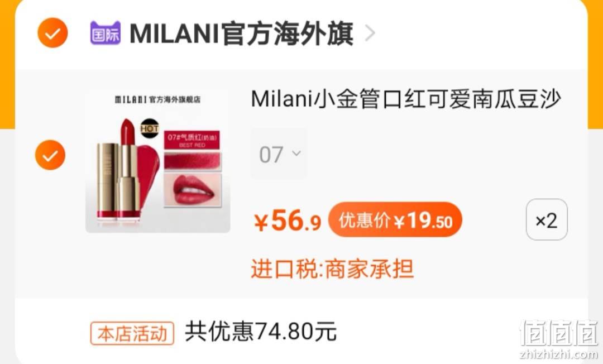Click the 07#气质红 red label in thumbnail

192,140
